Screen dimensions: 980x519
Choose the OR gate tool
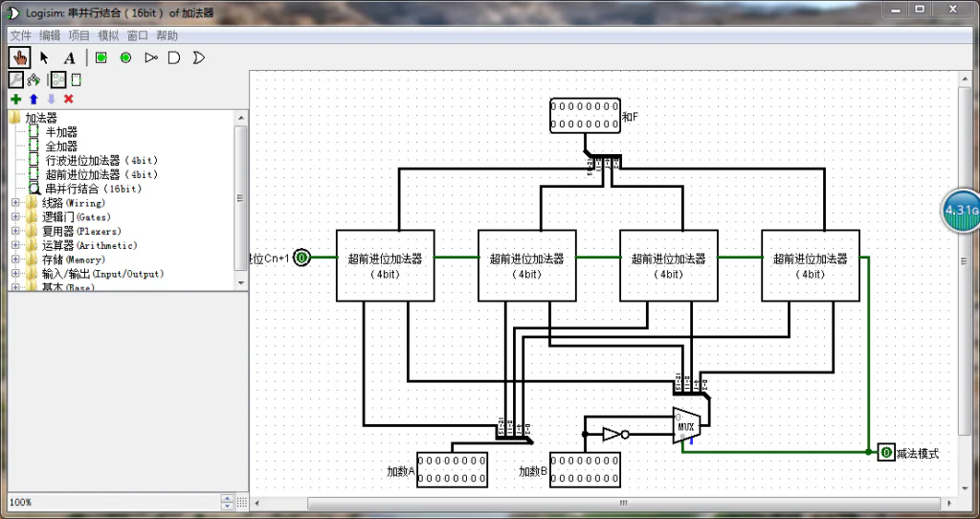(x=198, y=57)
